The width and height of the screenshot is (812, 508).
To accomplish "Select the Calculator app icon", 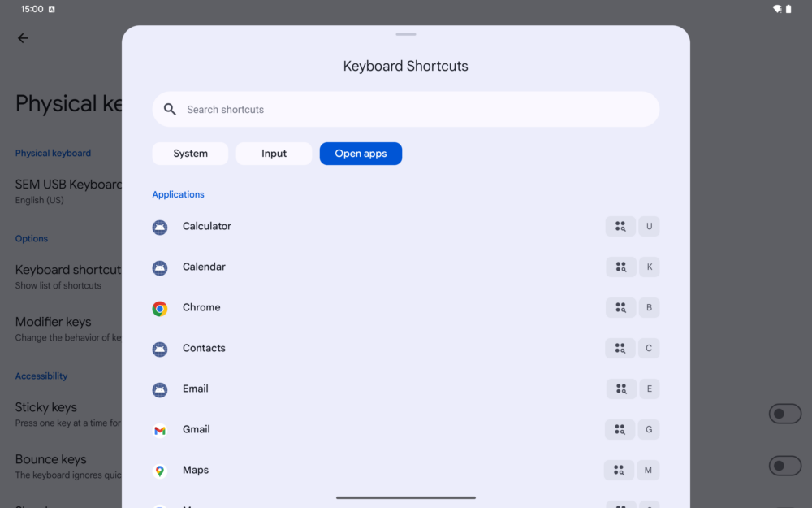I will 160,227.
